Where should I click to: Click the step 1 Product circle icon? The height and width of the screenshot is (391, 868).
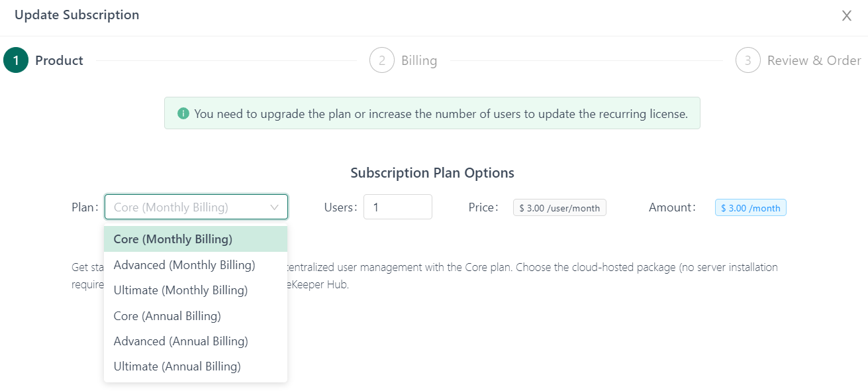pos(16,60)
